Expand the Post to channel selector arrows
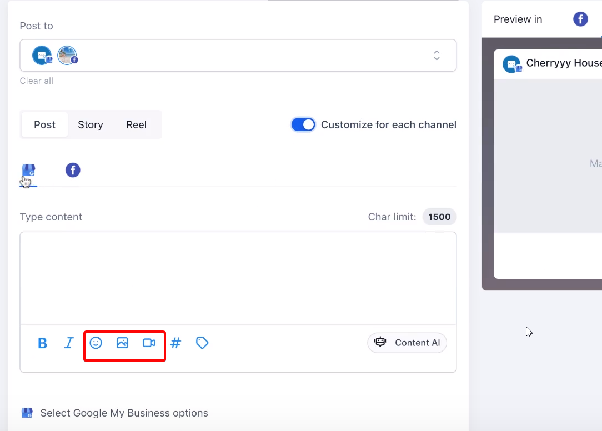The width and height of the screenshot is (602, 431). pos(437,55)
